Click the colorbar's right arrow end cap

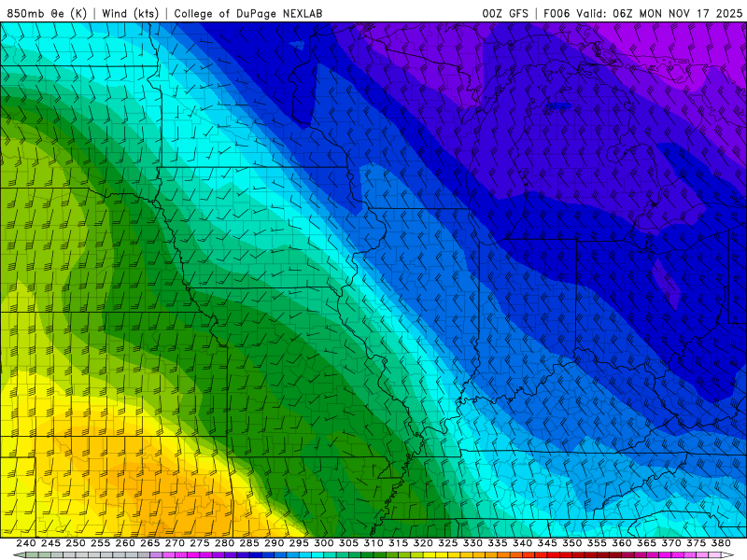728,555
